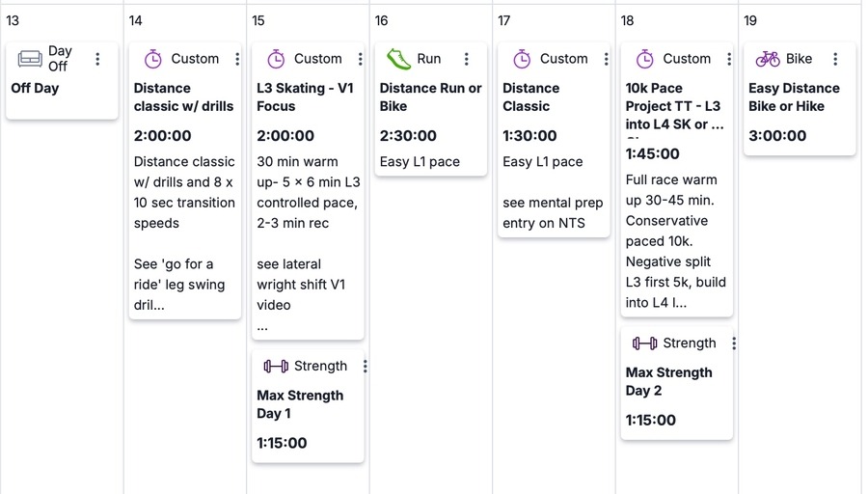The width and height of the screenshot is (868, 494).
Task: Click the stopwatch icon on 10k Pace Project
Action: pyautogui.click(x=645, y=59)
